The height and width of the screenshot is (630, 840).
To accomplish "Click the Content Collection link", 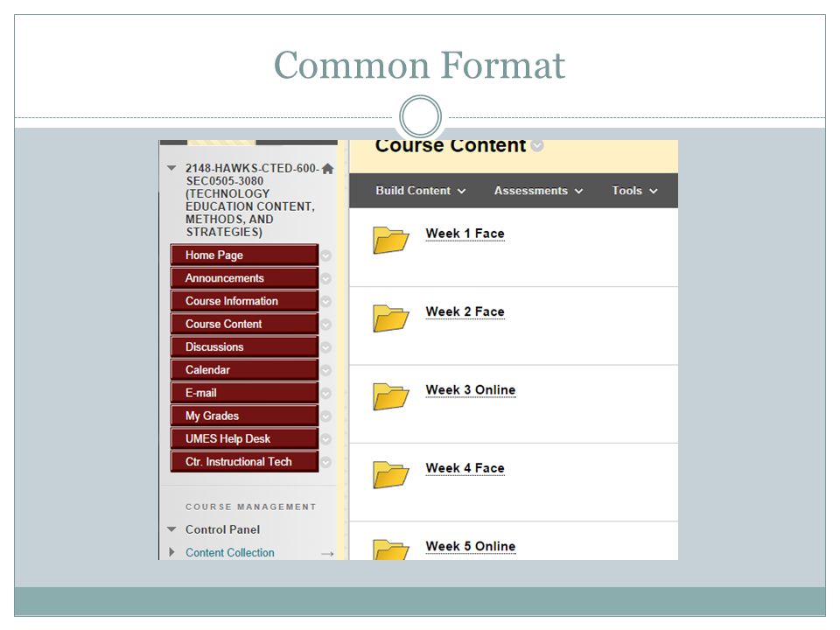I will [230, 552].
